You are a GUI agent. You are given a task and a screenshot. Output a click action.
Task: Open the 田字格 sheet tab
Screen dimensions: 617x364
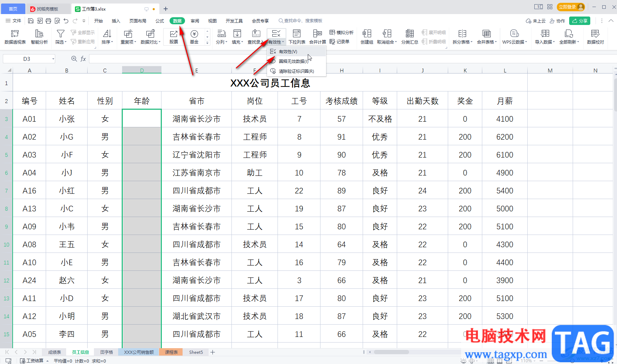107,352
